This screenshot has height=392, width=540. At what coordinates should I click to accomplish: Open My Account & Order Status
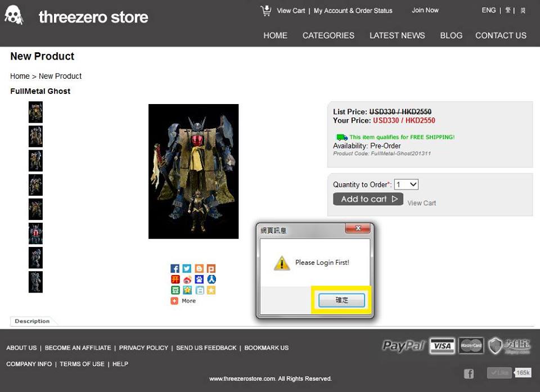pos(353,11)
